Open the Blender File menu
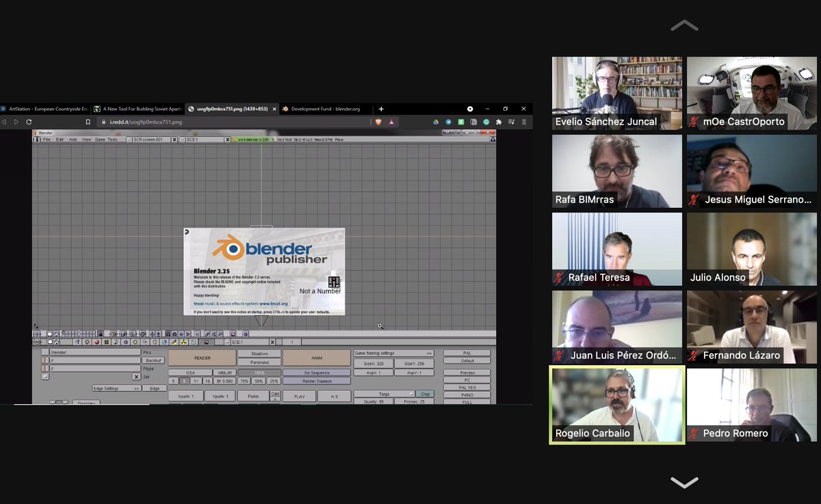821x504 pixels. (x=47, y=140)
